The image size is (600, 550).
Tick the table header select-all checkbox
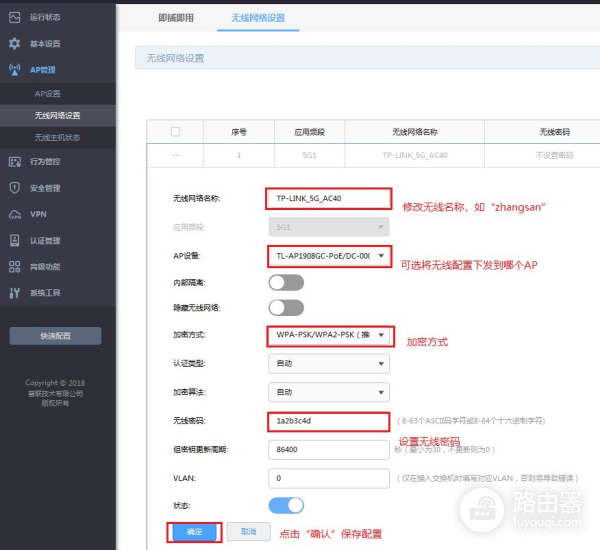175,132
